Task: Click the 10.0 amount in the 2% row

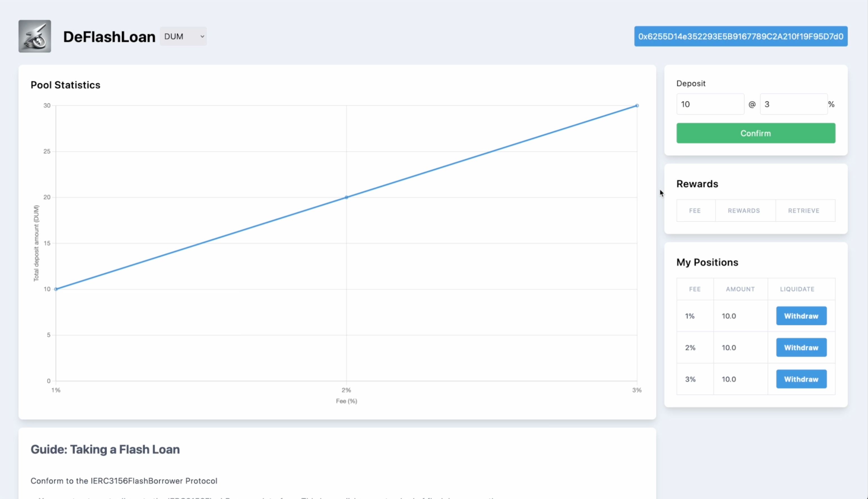Action: (729, 347)
